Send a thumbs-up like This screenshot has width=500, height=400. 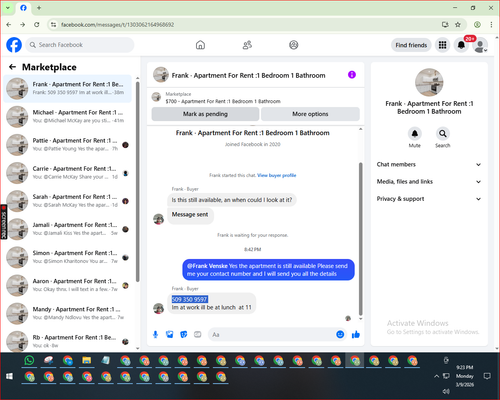click(356, 334)
